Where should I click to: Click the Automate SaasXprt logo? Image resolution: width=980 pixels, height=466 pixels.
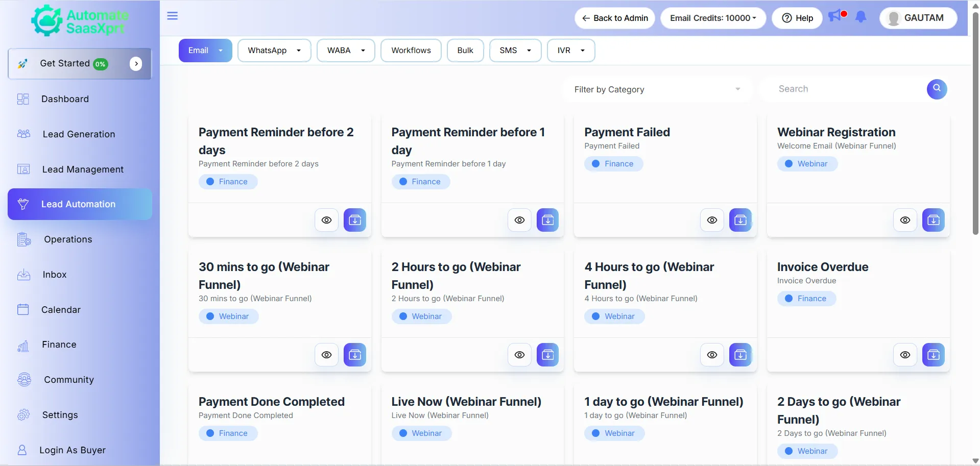[x=80, y=21]
